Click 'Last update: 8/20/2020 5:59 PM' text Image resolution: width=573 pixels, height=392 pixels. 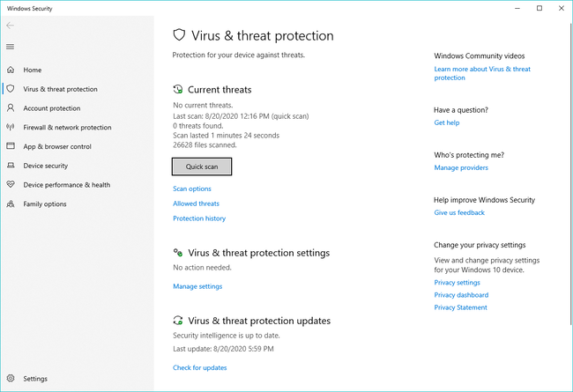pos(223,349)
